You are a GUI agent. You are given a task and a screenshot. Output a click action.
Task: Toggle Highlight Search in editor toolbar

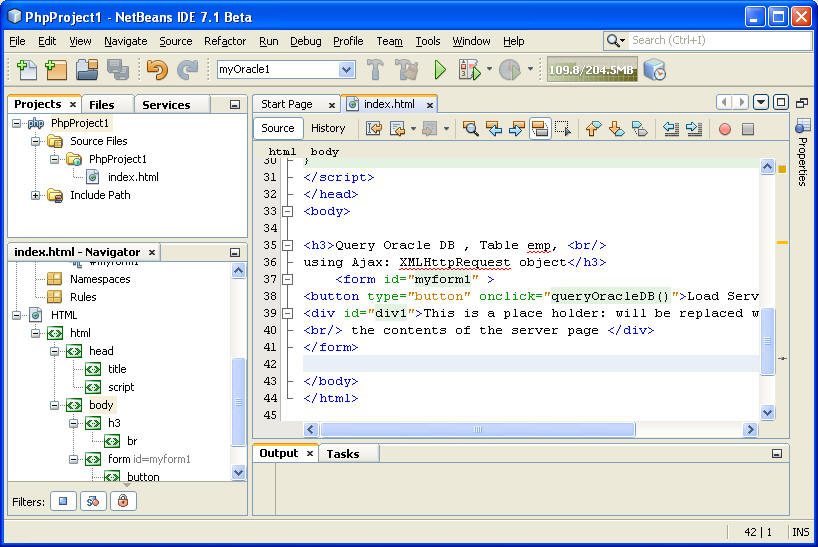tap(539, 128)
